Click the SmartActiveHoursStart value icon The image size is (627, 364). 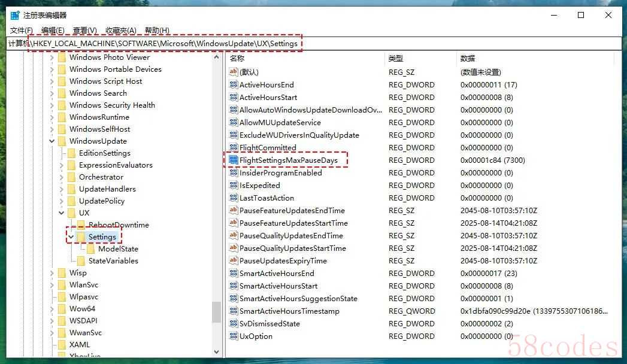(x=234, y=286)
